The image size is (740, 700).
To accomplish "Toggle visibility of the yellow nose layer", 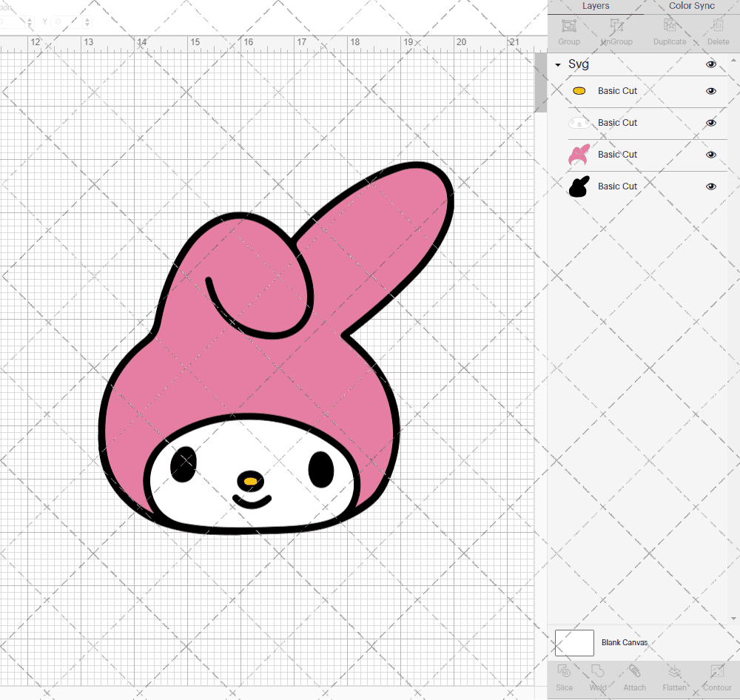I will pos(710,91).
